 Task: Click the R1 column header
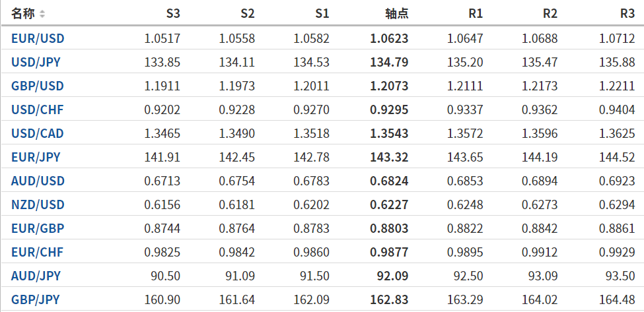(475, 14)
